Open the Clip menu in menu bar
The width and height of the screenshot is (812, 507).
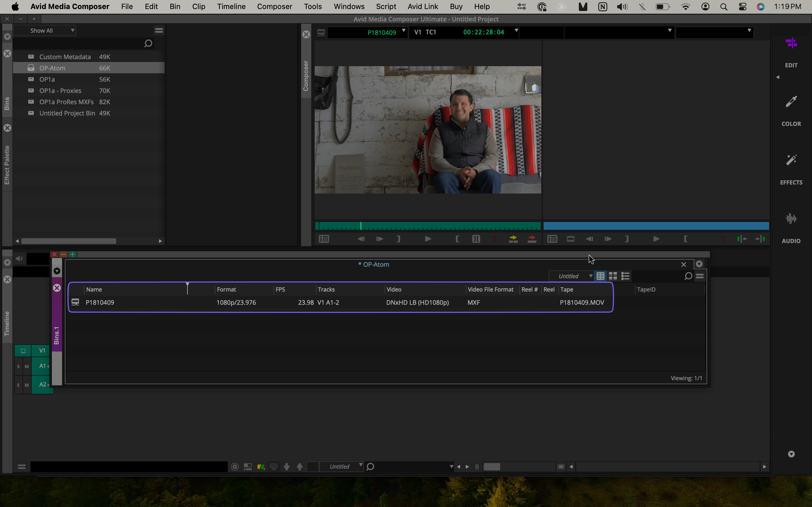pyautogui.click(x=199, y=6)
